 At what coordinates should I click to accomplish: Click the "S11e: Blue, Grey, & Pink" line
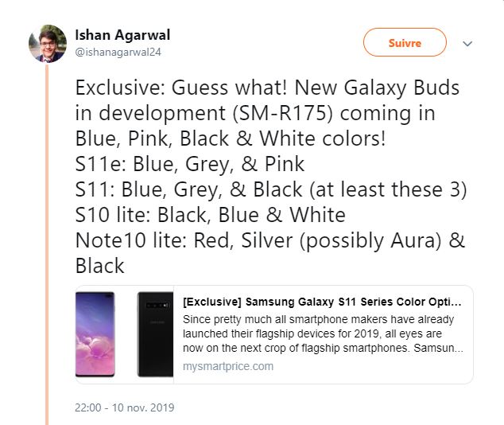click(x=190, y=164)
